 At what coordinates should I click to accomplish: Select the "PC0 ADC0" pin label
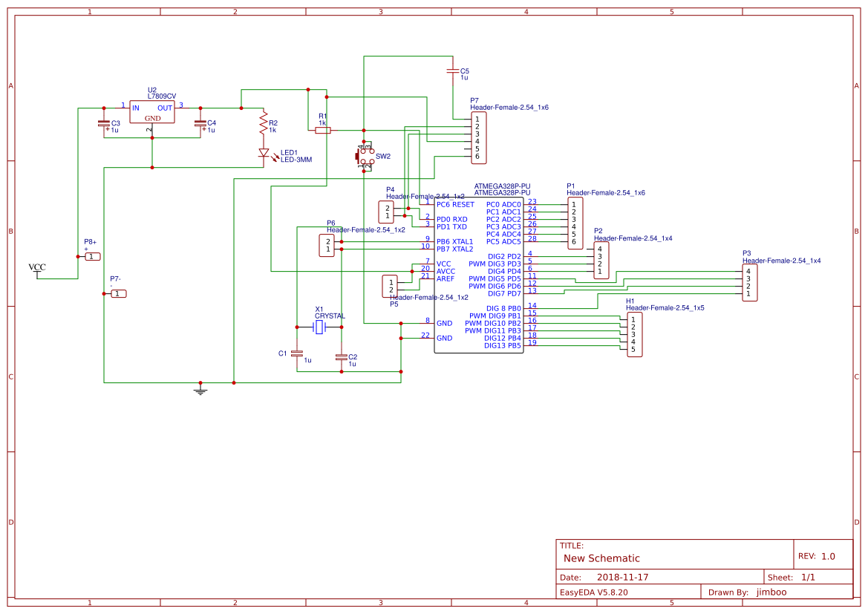click(x=503, y=205)
